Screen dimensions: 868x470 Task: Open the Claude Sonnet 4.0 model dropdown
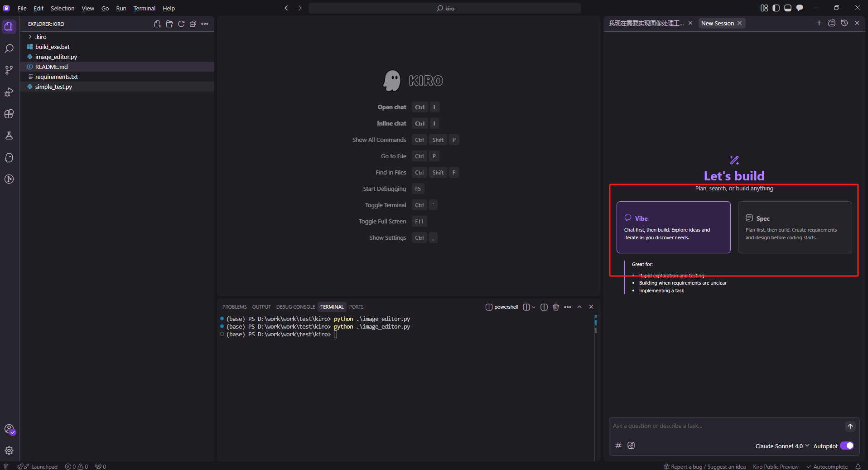[x=782, y=446]
